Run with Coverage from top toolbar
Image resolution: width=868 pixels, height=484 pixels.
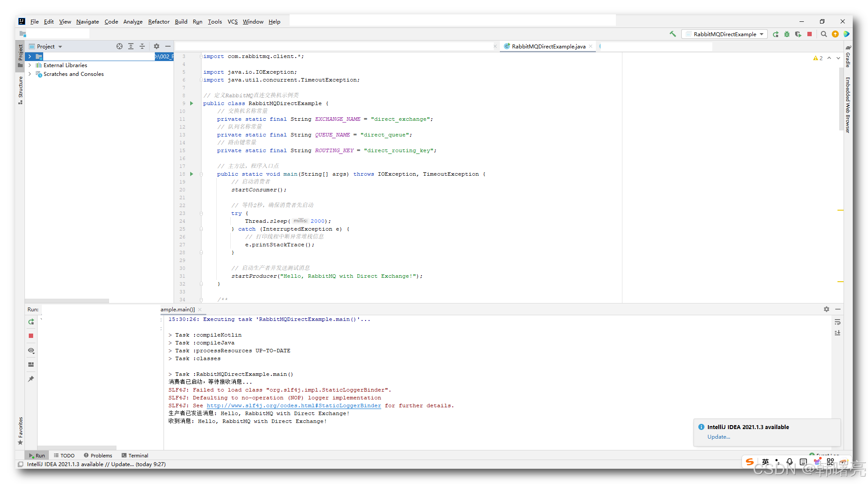tap(798, 34)
